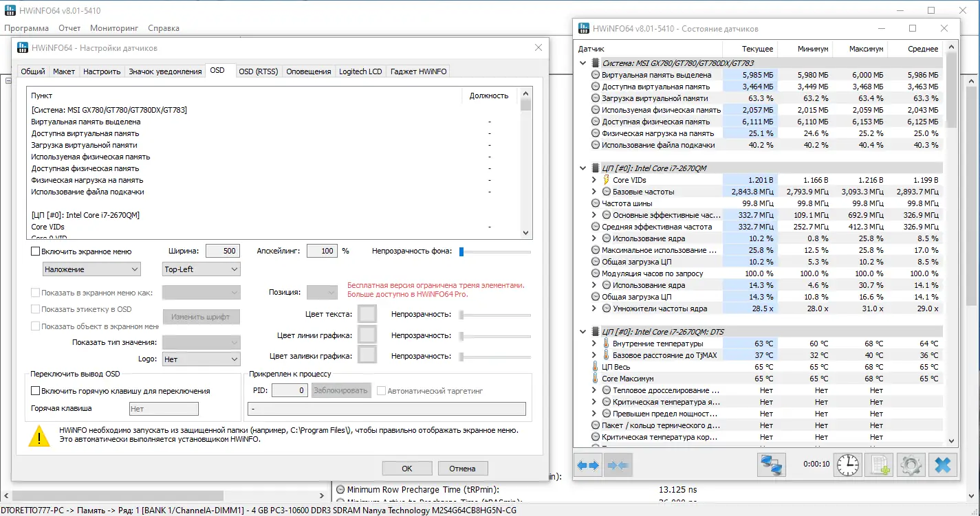Expand the Базовые частоты sensor row
This screenshot has height=516, width=980.
(594, 192)
